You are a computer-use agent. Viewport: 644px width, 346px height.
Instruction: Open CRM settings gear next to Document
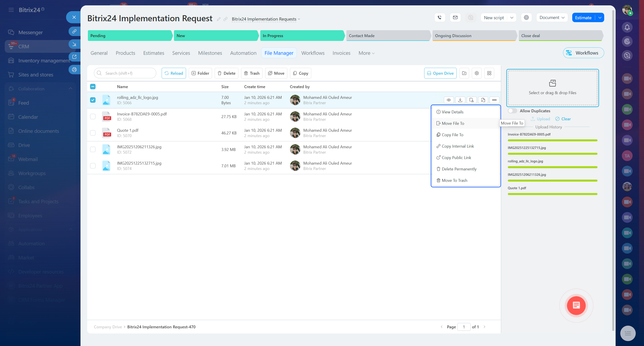pyautogui.click(x=526, y=17)
